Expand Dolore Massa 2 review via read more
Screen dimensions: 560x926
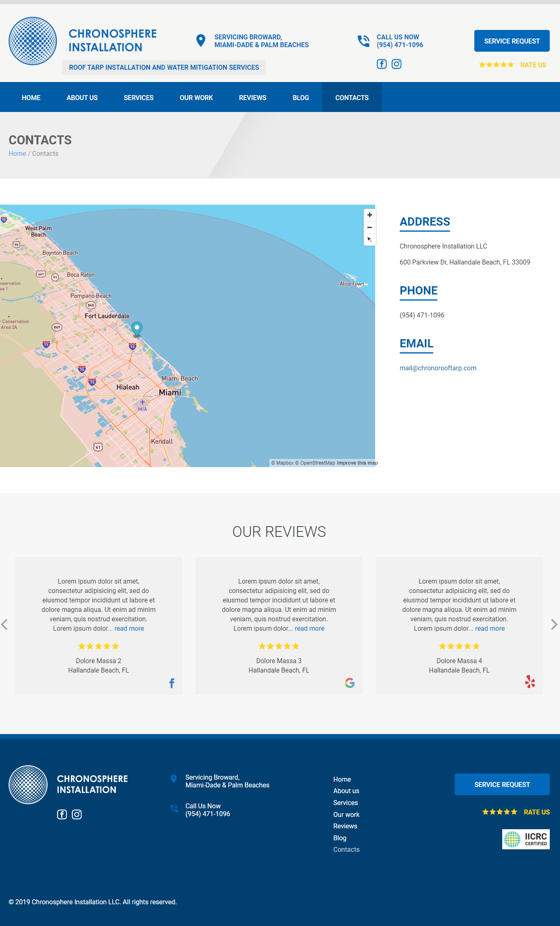tap(129, 628)
